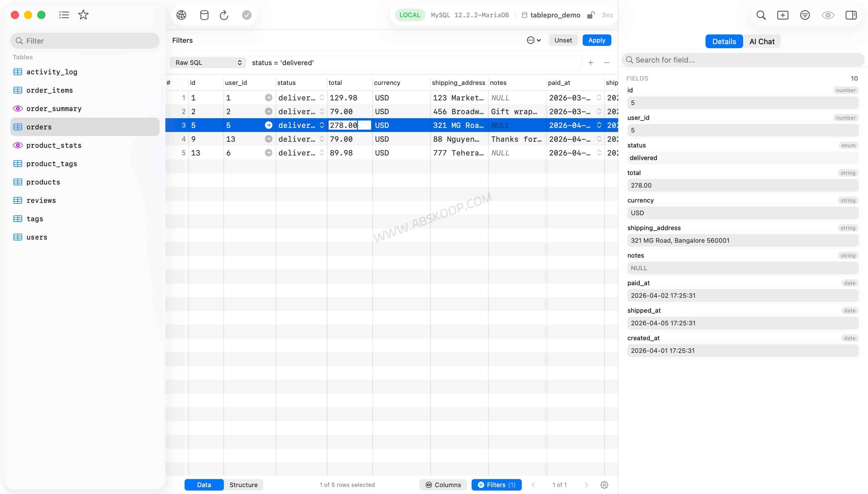868x494 pixels.
Task: Click the checkmark commit icon
Action: [x=247, y=15]
